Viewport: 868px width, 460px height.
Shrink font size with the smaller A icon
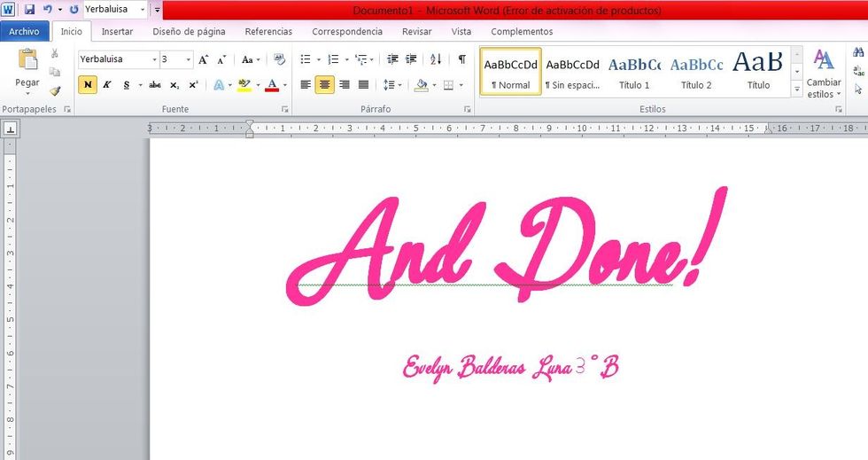coord(222,59)
